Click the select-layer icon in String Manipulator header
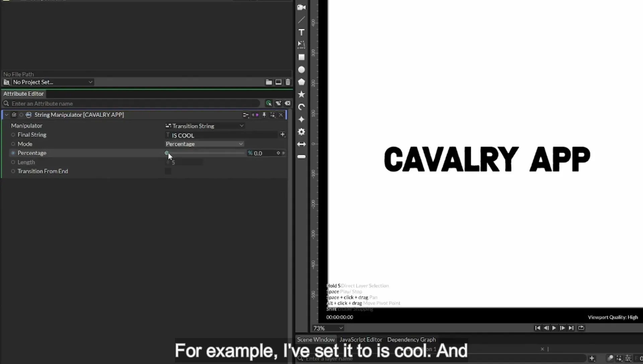The width and height of the screenshot is (643, 364). pos(273,115)
